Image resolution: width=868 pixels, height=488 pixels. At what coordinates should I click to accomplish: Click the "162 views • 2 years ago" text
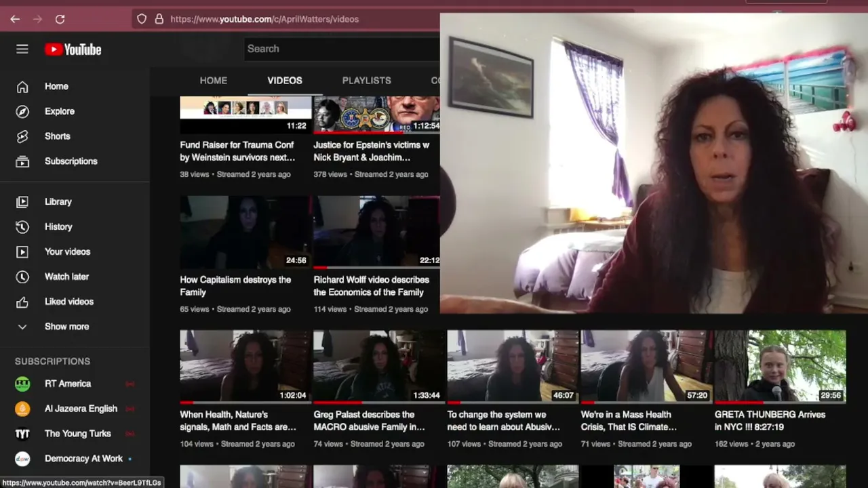pyautogui.click(x=755, y=444)
